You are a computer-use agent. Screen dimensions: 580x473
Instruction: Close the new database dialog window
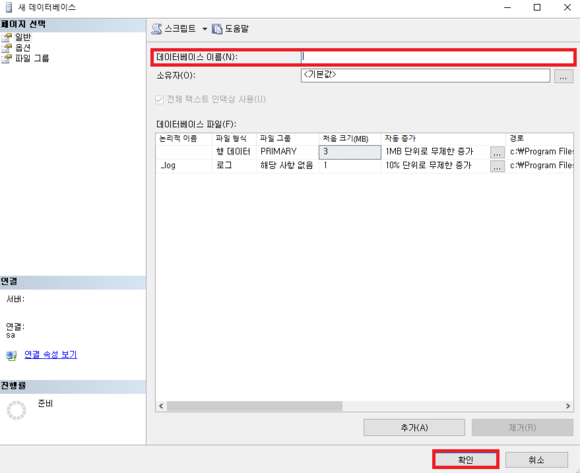(567, 7)
